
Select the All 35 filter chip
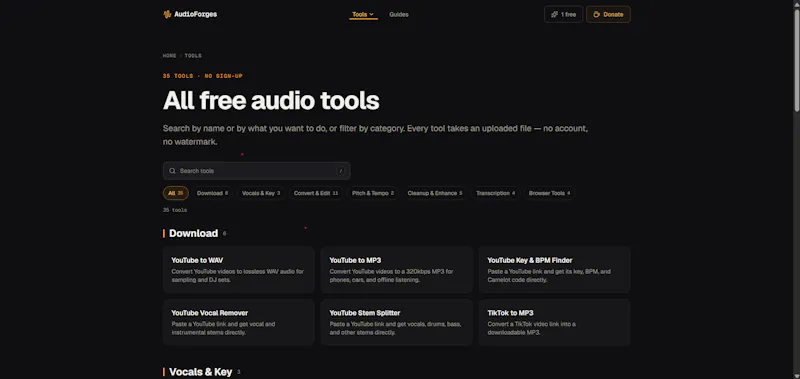click(176, 193)
